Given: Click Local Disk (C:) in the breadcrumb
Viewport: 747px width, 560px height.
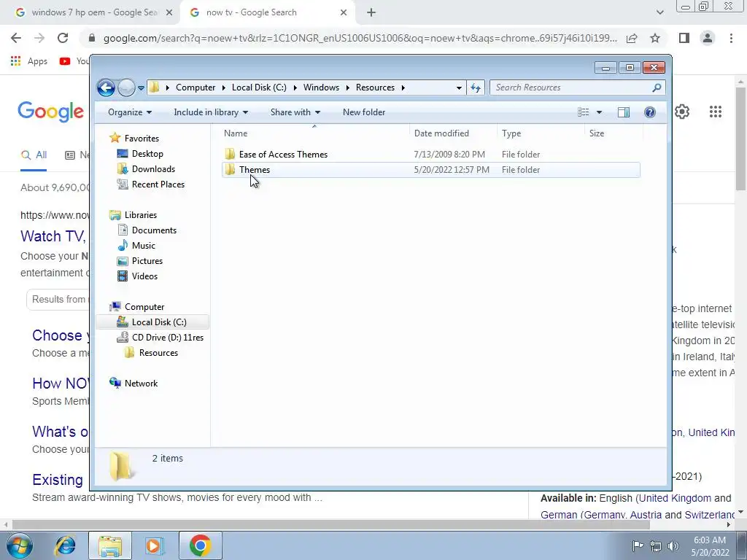Looking at the screenshot, I should (259, 87).
